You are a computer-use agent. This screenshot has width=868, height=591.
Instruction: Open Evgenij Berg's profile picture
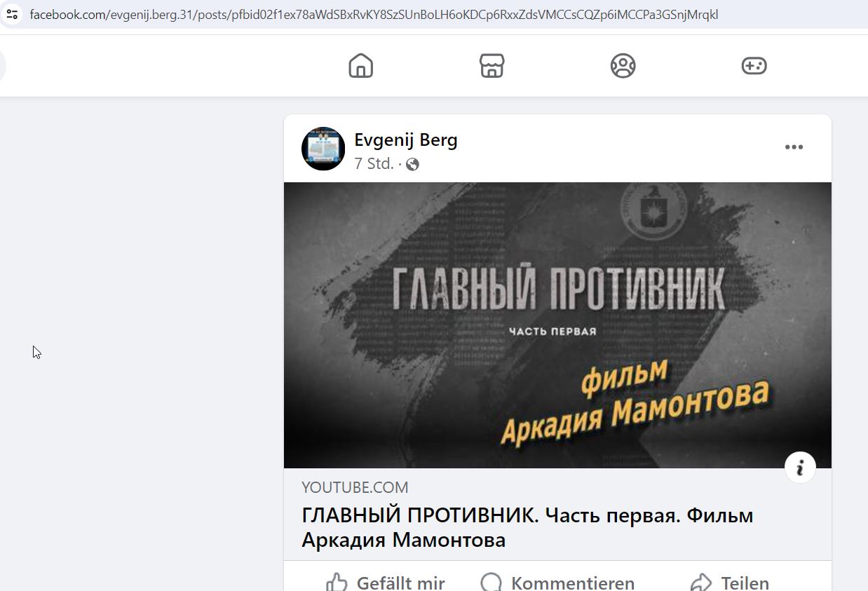tap(323, 149)
